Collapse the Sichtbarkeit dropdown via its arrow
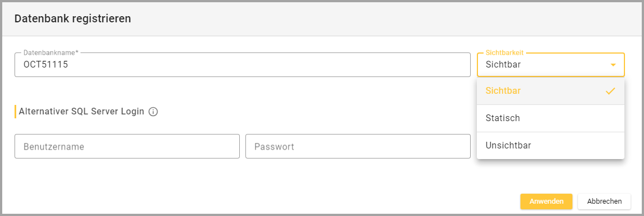This screenshot has width=644, height=216. tap(613, 65)
